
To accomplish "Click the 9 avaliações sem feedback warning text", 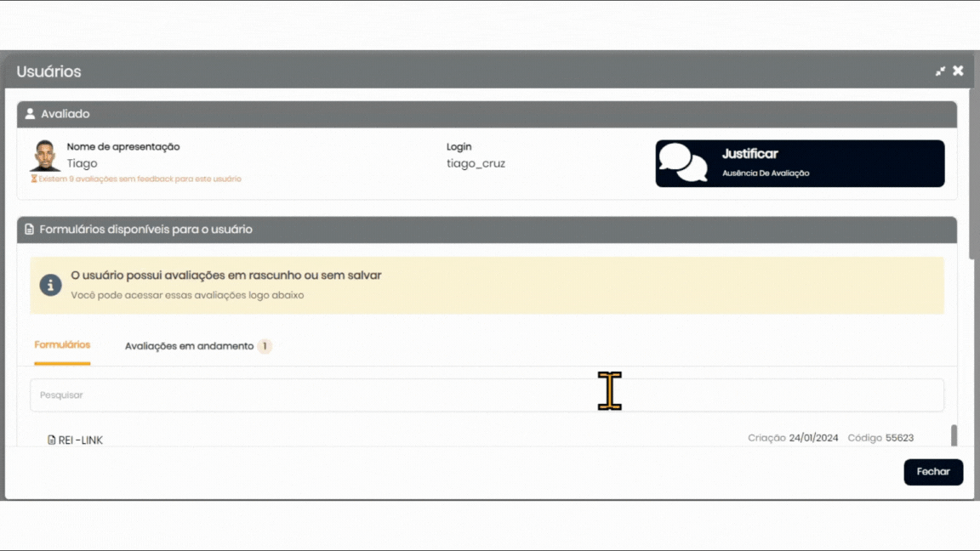I will tap(140, 179).
